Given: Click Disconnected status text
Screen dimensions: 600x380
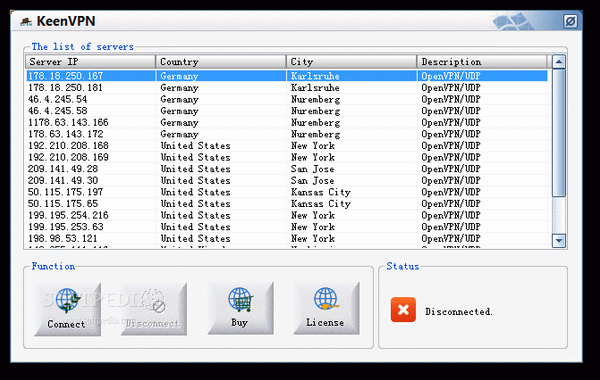Looking at the screenshot, I should [x=458, y=312].
